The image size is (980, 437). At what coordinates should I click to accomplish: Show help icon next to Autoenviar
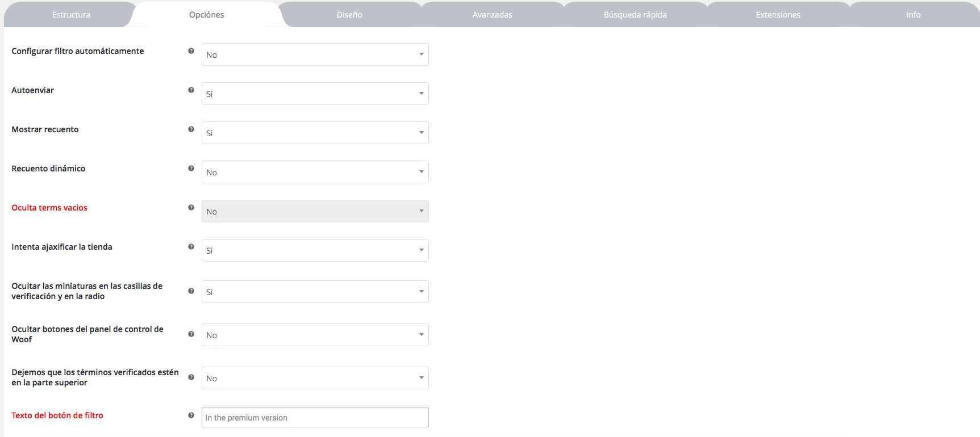click(191, 90)
